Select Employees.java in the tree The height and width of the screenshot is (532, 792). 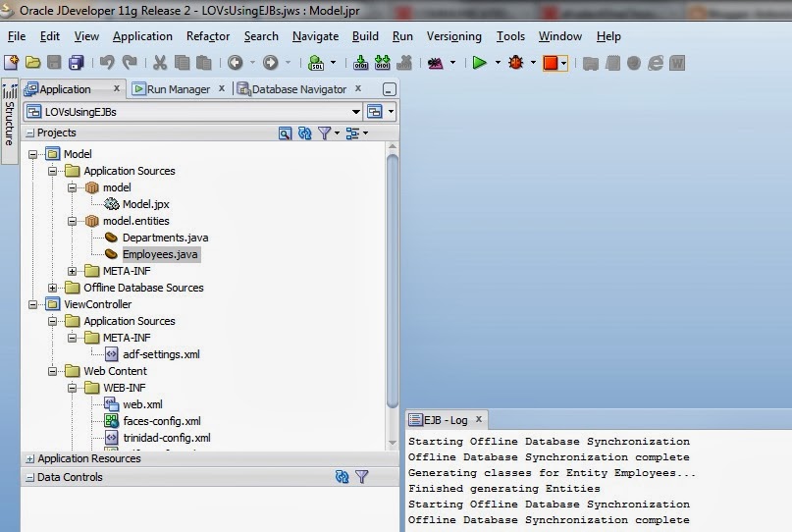tap(160, 254)
